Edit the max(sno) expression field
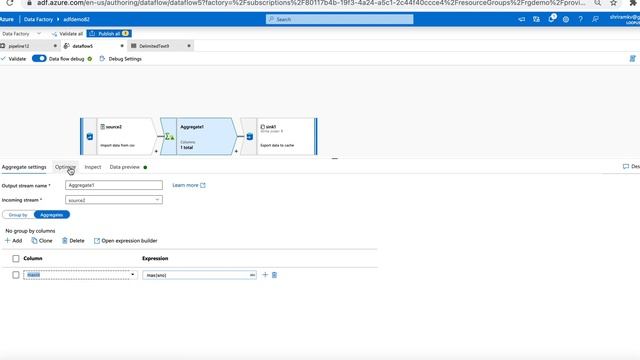This screenshot has width=640, height=360. (199, 275)
